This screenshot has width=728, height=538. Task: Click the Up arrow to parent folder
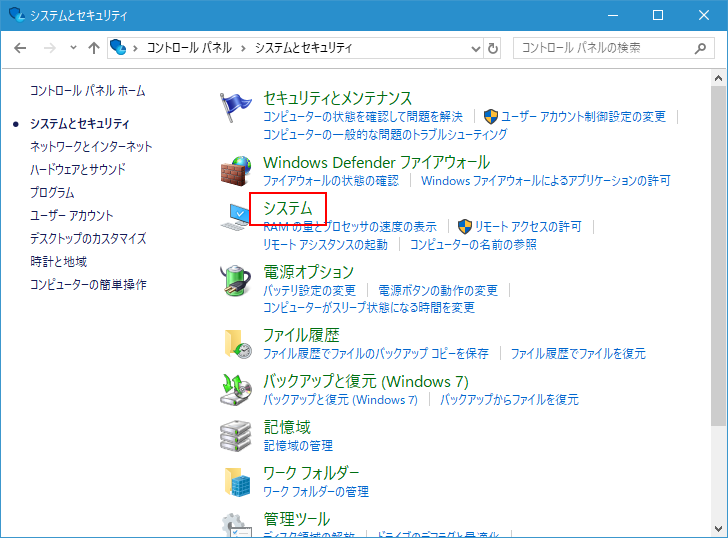coord(94,48)
